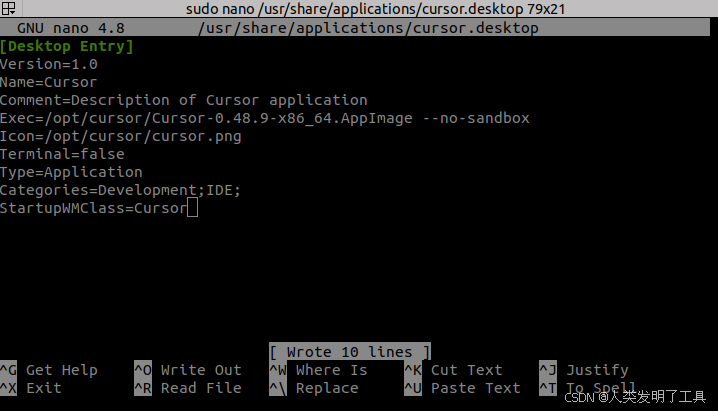This screenshot has width=718, height=411.
Task: Click the 'Terminal=false' line
Action: click(62, 154)
